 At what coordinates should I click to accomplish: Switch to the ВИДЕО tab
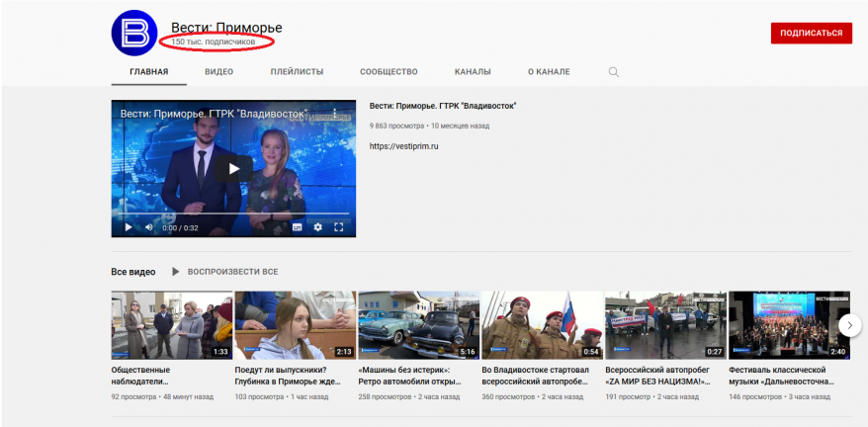point(219,72)
